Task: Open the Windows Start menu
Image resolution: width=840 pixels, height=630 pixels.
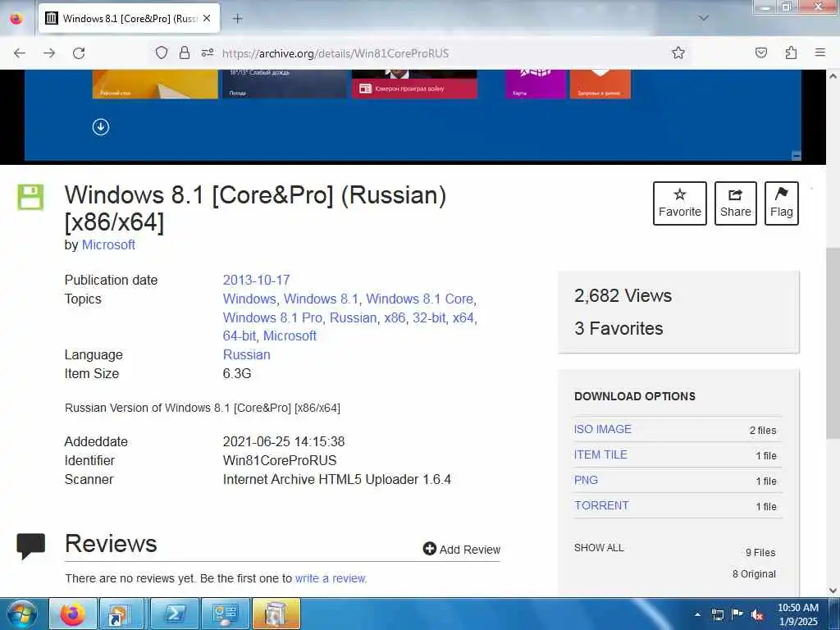Action: [22, 614]
